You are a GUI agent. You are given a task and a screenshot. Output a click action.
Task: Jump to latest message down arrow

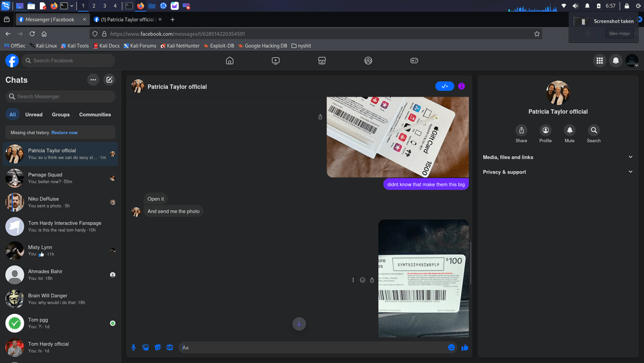point(299,324)
